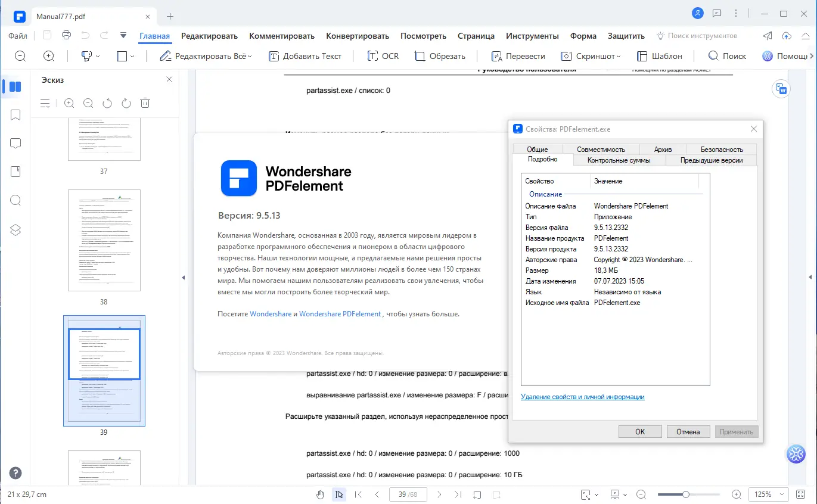
Task: Expand the right panel using the arrow handle
Action: tap(810, 278)
